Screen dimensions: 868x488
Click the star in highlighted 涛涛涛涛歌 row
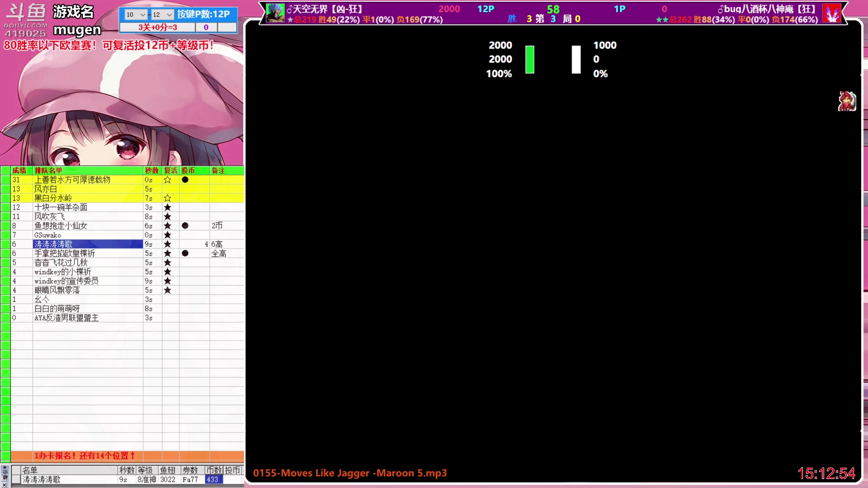tap(167, 244)
